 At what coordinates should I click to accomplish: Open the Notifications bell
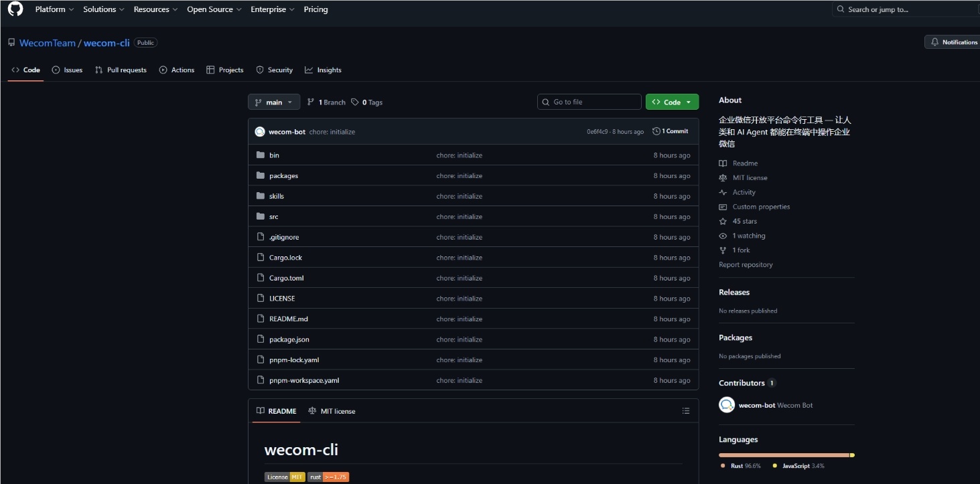pyautogui.click(x=936, y=41)
